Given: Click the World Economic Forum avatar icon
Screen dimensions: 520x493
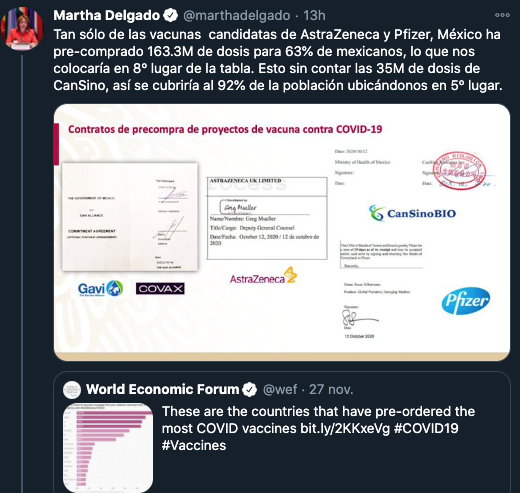Looking at the screenshot, I should [x=72, y=390].
